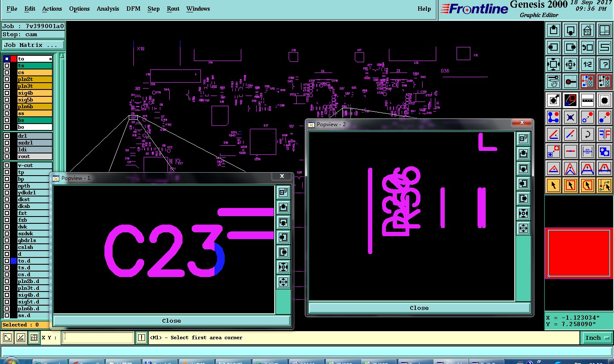Viewport: 614px width, 364px height.
Task: Select the net selection arrow tool
Action: click(x=605, y=185)
